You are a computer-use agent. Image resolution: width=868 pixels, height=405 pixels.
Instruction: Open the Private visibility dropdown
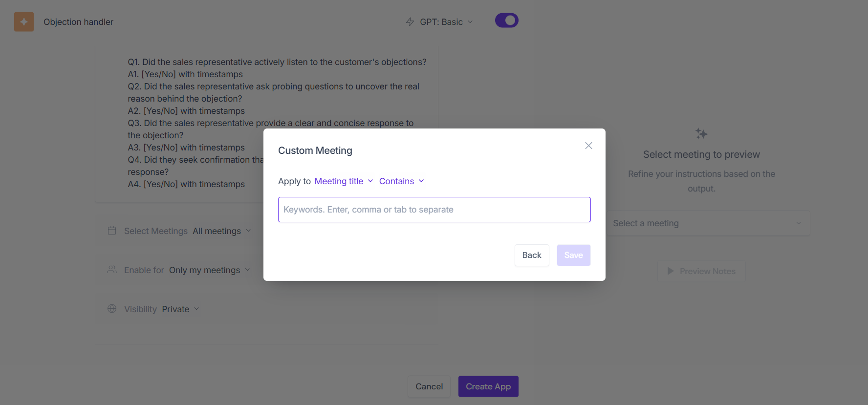tap(180, 309)
